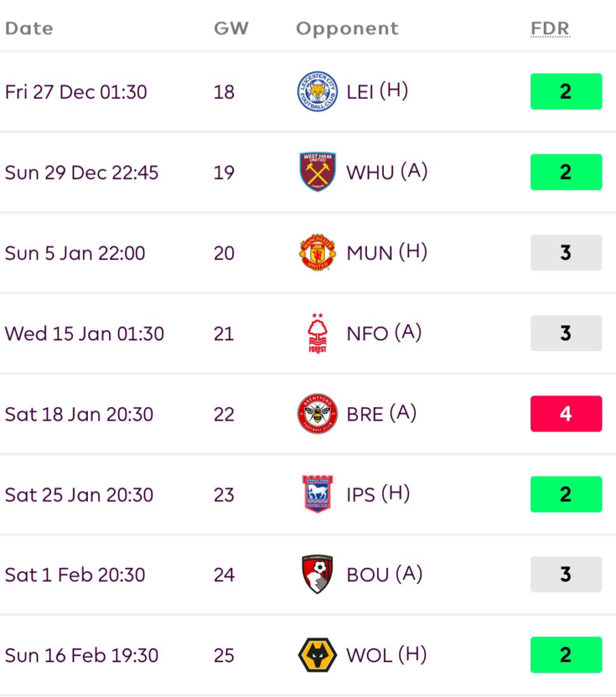Image resolution: width=616 pixels, height=697 pixels.
Task: Open the Sat 18 Jan 20:30 fixture row
Action: tap(79, 414)
